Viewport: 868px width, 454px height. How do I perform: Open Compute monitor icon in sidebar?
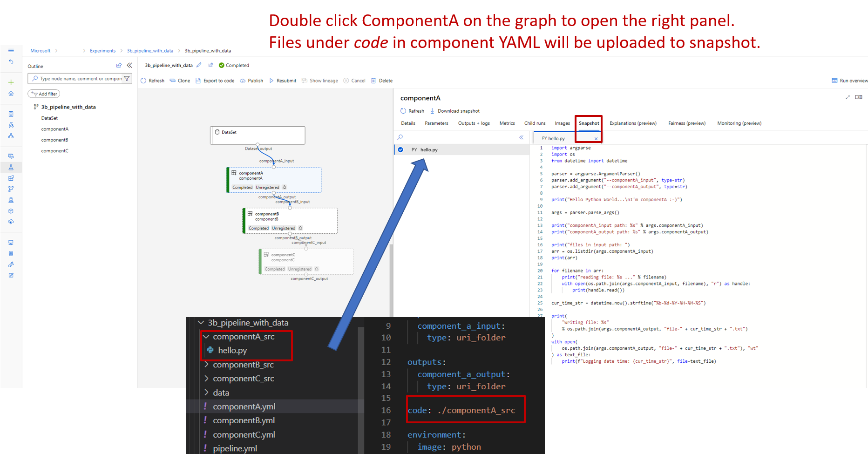(11, 243)
